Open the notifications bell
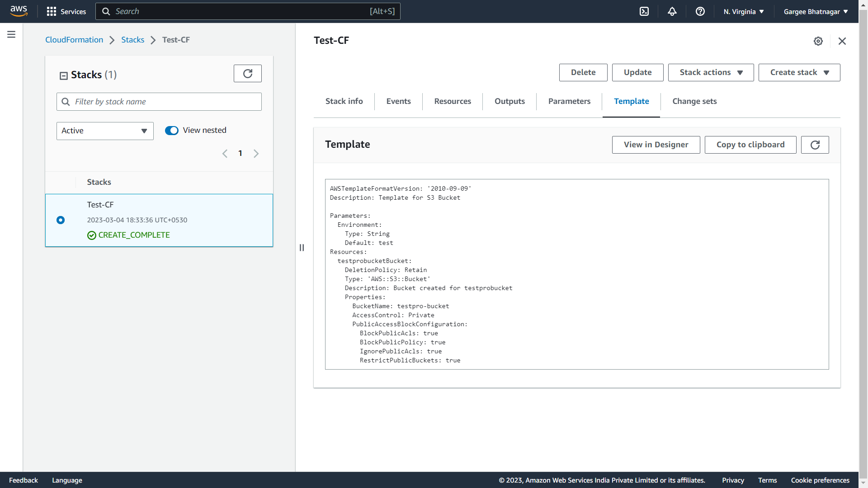The height and width of the screenshot is (488, 868). pyautogui.click(x=672, y=12)
